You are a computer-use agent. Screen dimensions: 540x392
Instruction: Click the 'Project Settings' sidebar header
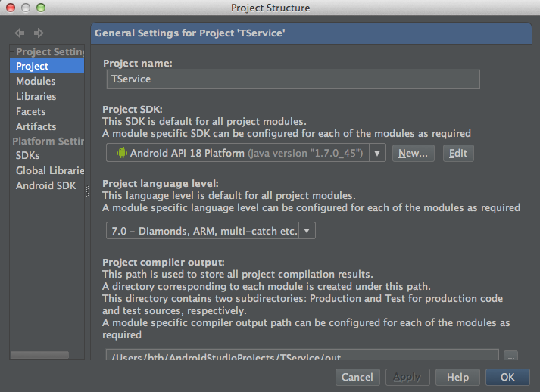tap(50, 51)
